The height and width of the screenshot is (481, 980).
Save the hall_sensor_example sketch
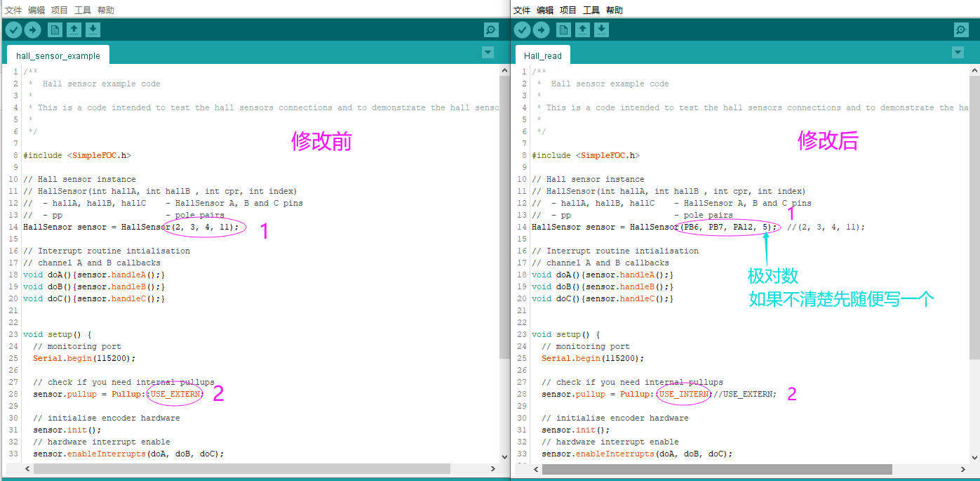click(x=93, y=29)
